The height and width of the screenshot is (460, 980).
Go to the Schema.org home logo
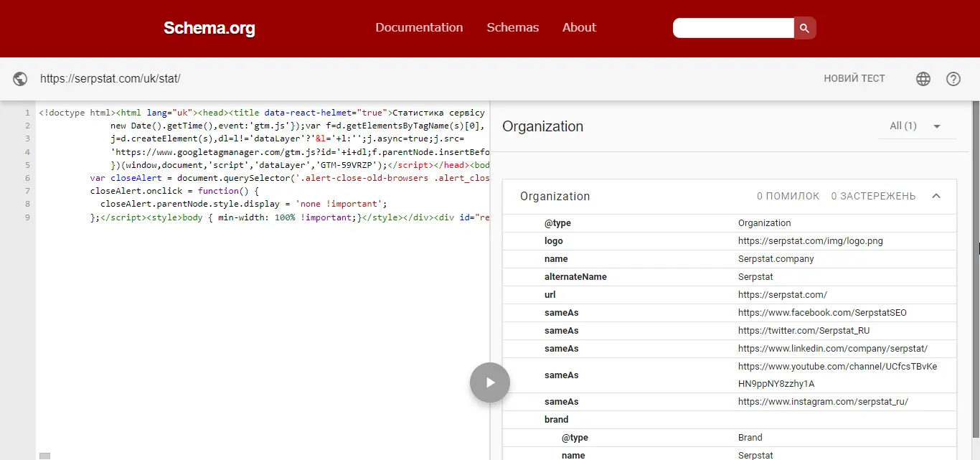[209, 28]
